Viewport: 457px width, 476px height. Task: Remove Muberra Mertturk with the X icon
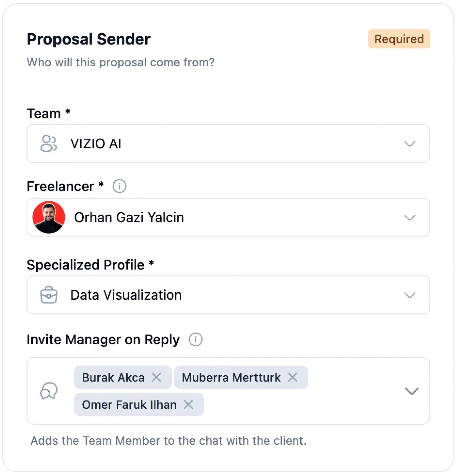(292, 377)
